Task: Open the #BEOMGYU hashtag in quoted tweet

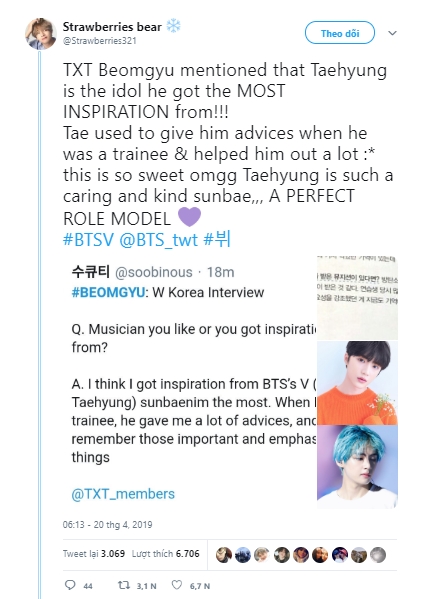Action: pos(108,293)
